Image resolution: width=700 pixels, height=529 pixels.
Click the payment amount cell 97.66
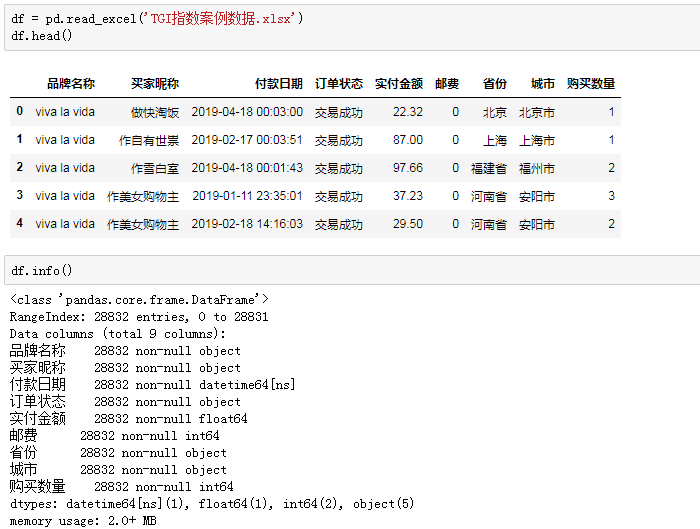(407, 168)
